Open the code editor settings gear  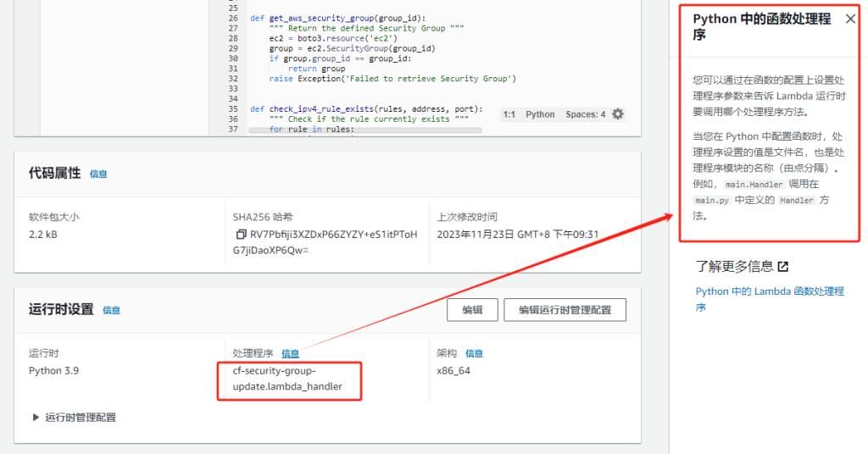(618, 114)
